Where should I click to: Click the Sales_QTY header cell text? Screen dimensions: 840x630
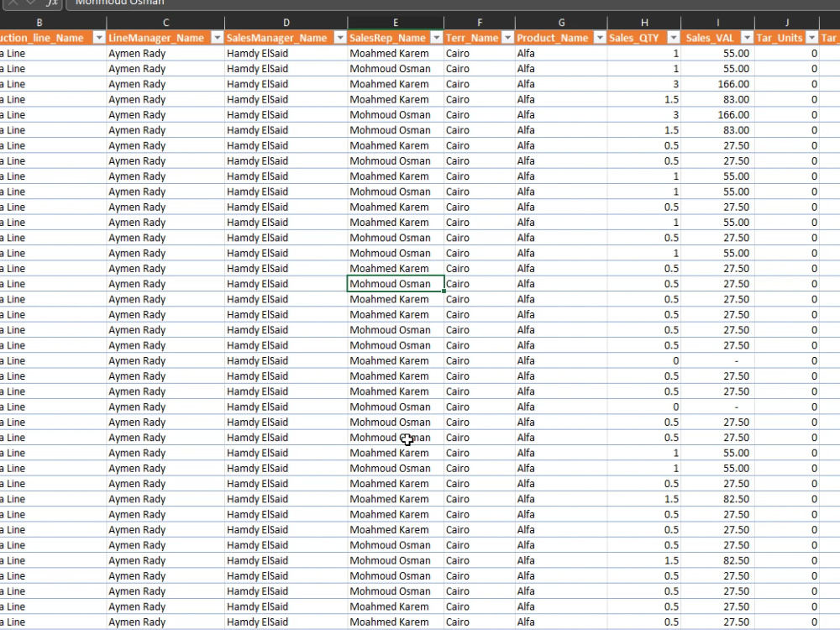click(x=633, y=38)
